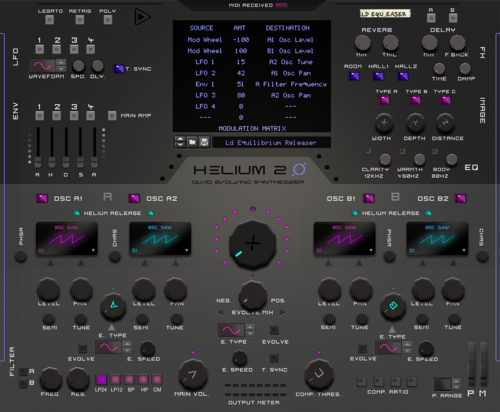Click the section A evolve knob
The width and height of the screenshot is (500, 412).
click(113, 306)
